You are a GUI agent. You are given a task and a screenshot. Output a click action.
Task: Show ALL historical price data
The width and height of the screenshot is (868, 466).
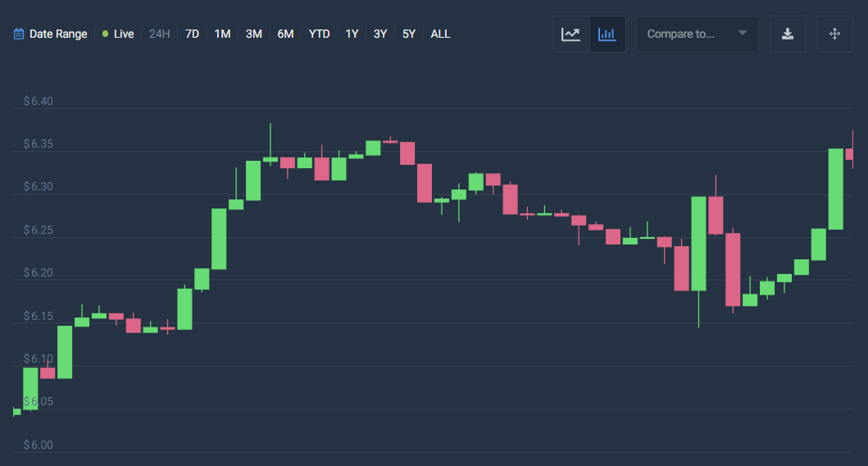tap(440, 34)
